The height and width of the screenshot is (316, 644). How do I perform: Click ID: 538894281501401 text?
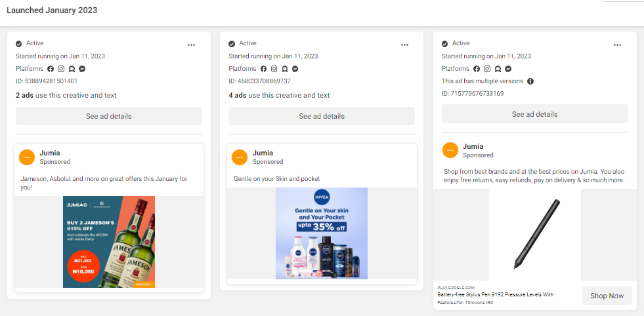point(47,81)
